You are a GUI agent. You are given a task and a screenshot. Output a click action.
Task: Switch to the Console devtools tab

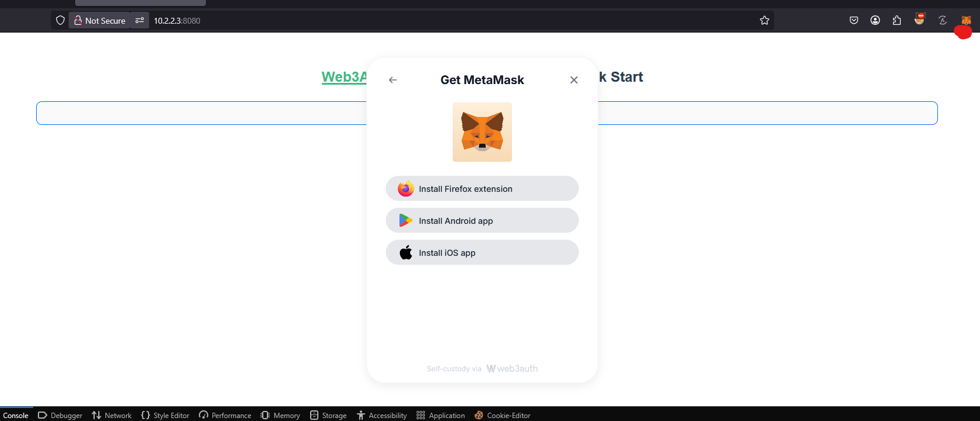16,415
